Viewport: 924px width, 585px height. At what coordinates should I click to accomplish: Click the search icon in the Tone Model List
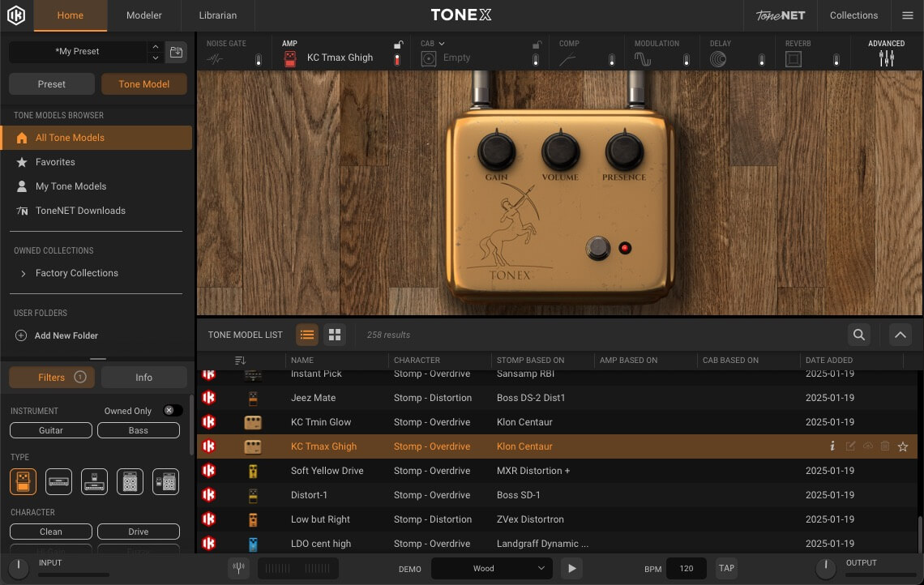(x=859, y=334)
